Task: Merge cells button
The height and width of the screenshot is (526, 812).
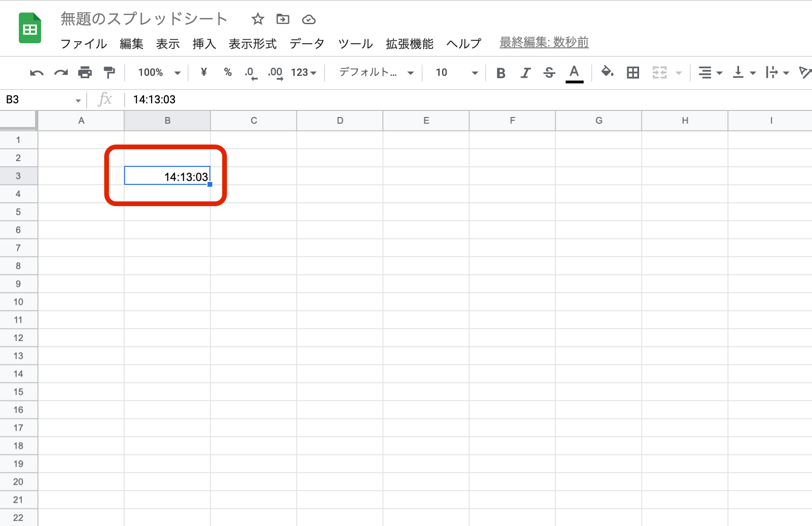Action: [x=659, y=73]
